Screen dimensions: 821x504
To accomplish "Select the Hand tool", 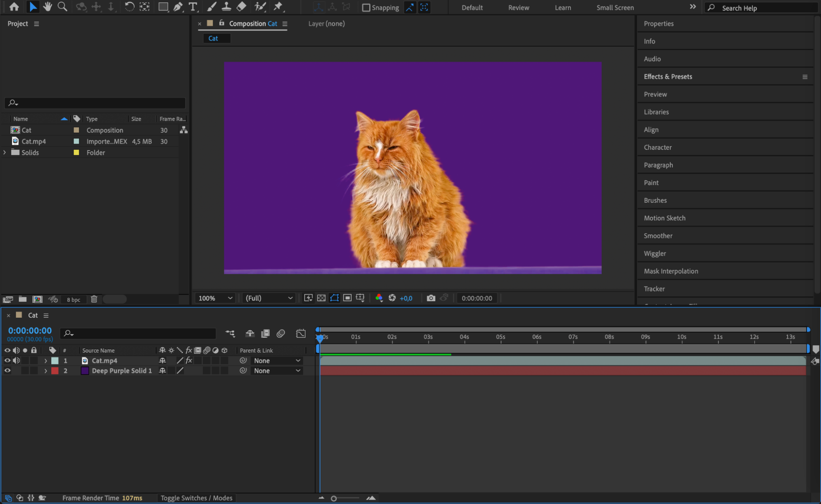I will pyautogui.click(x=48, y=7).
